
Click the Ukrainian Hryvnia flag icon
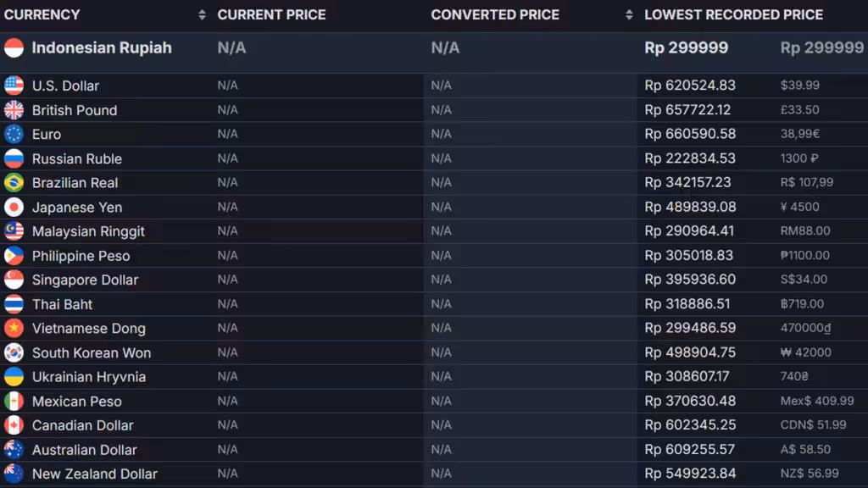(x=14, y=377)
